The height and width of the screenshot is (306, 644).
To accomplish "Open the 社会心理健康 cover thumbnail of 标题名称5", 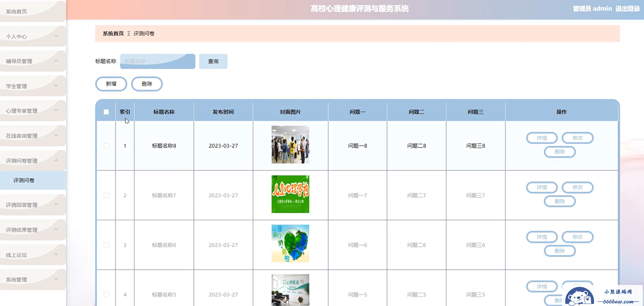I will click(290, 290).
